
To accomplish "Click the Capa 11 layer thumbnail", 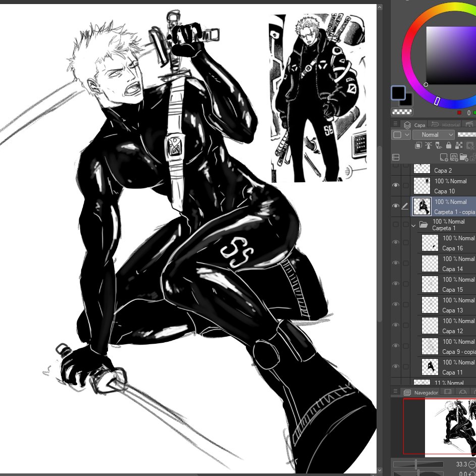I will (430, 366).
